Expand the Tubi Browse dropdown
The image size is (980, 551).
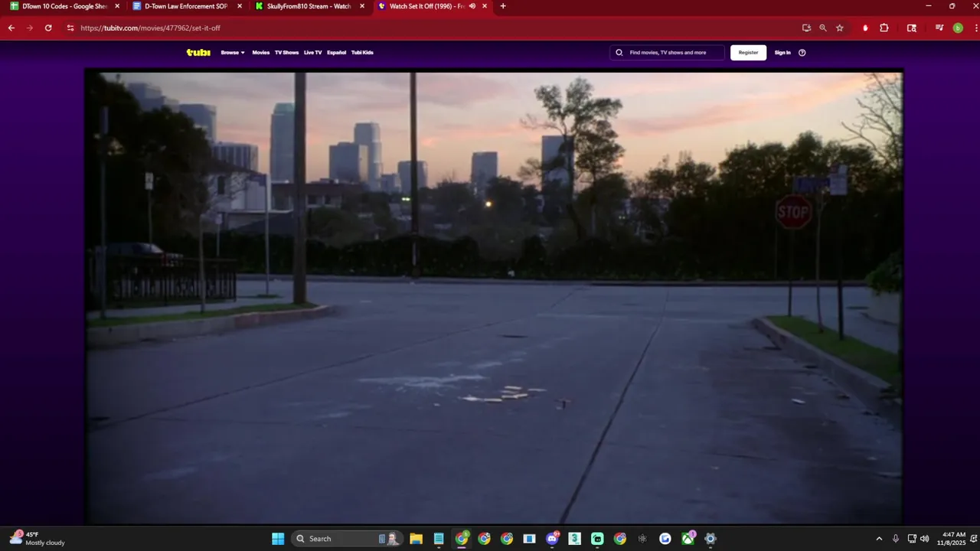[x=233, y=53]
